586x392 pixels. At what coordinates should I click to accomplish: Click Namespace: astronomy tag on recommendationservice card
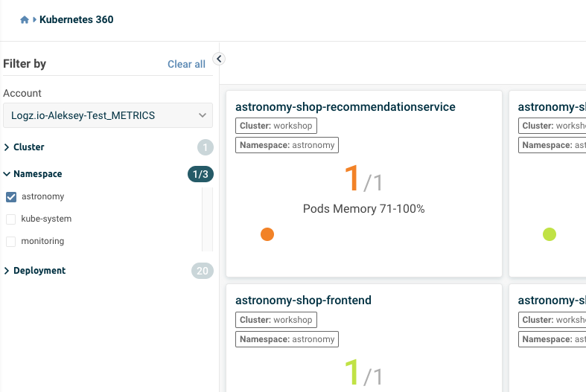(287, 145)
